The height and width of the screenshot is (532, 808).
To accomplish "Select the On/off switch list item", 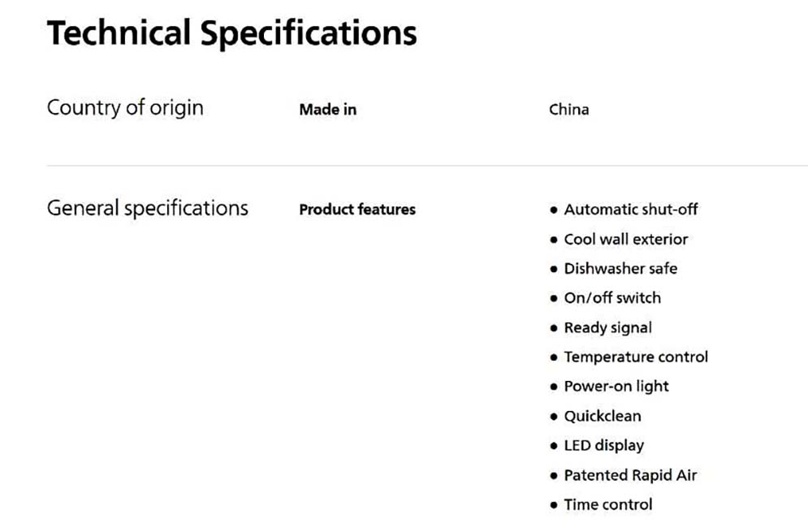I will click(x=611, y=298).
